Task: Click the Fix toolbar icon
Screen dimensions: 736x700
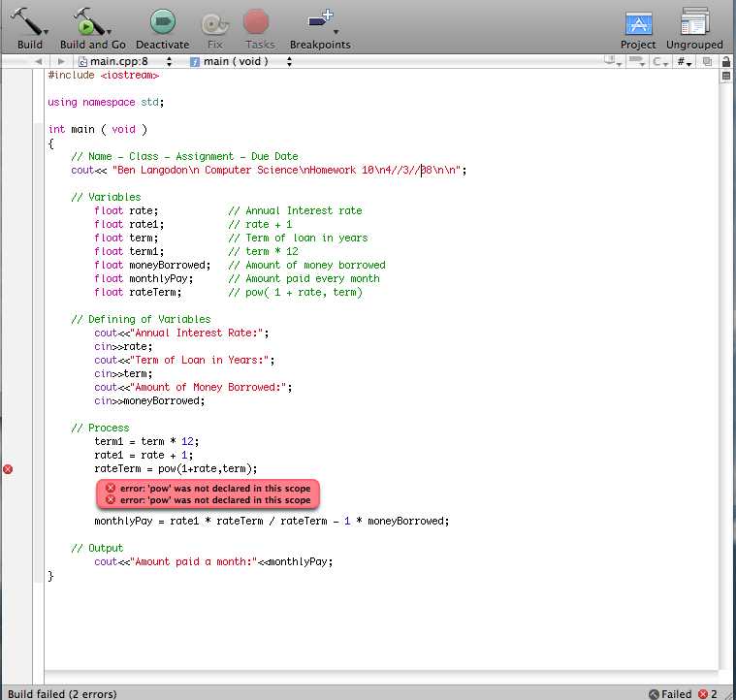Action: (x=214, y=22)
